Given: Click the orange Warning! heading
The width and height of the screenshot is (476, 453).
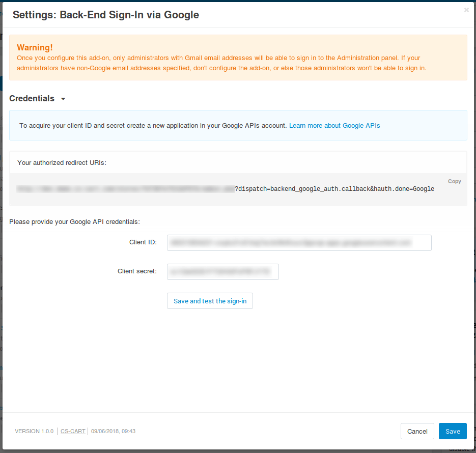Looking at the screenshot, I should 35,47.
